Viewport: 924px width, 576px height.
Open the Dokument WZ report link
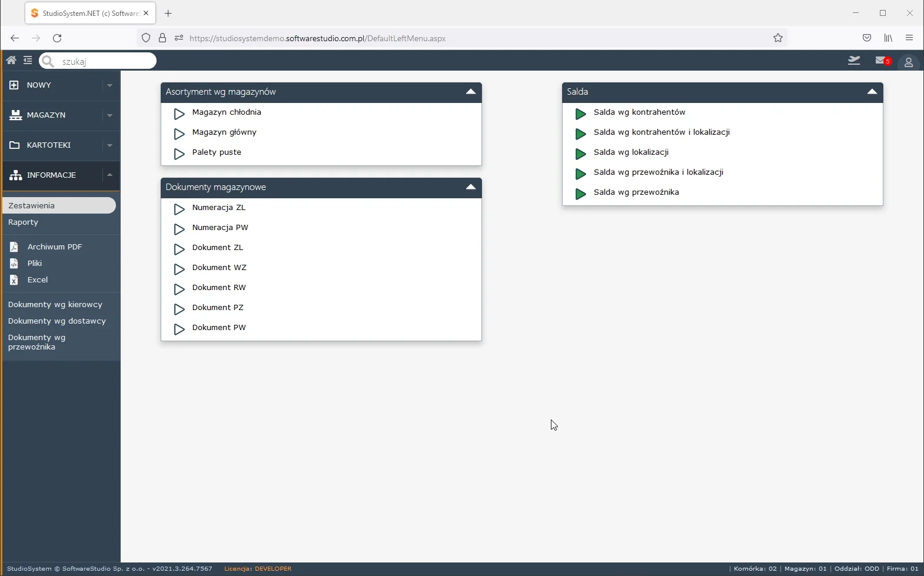(219, 268)
